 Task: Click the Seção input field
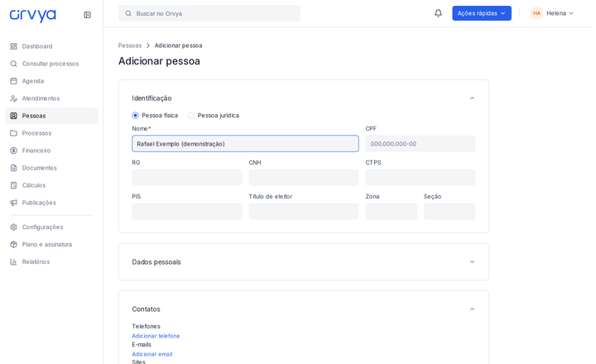[449, 211]
